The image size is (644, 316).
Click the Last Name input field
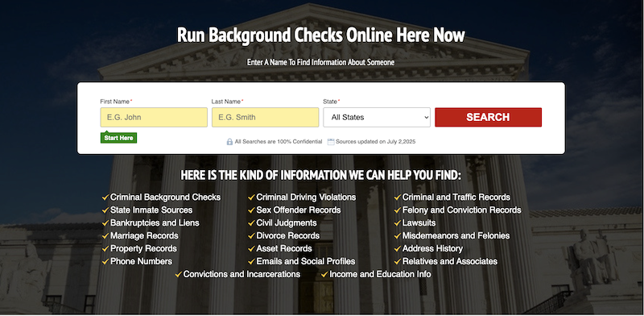[266, 117]
